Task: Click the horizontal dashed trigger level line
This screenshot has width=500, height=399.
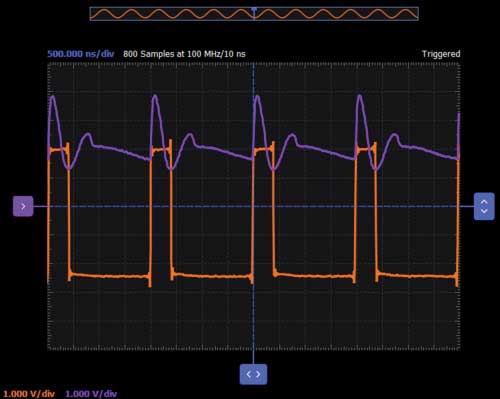Action: pyautogui.click(x=253, y=206)
